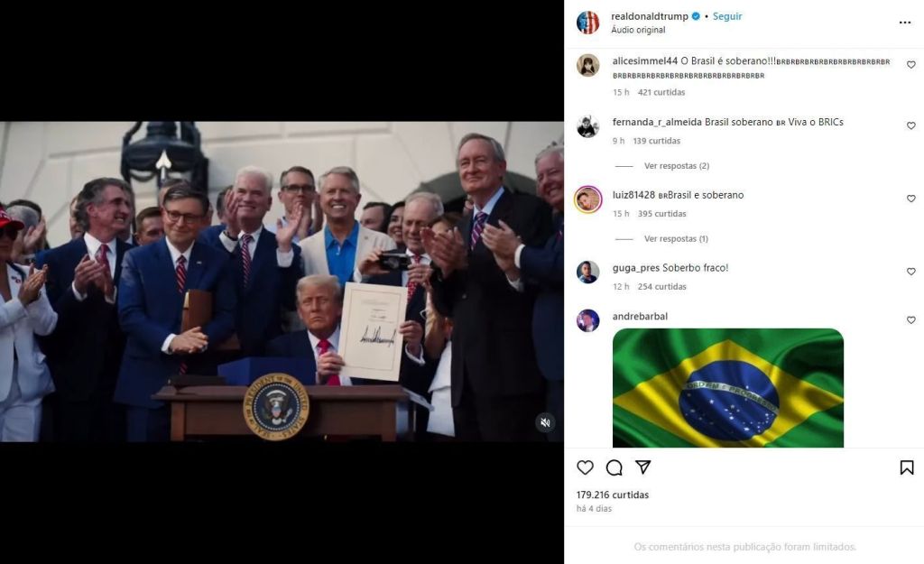Image resolution: width=924 pixels, height=564 pixels.
Task: Save post with bookmark icon
Action: [907, 467]
